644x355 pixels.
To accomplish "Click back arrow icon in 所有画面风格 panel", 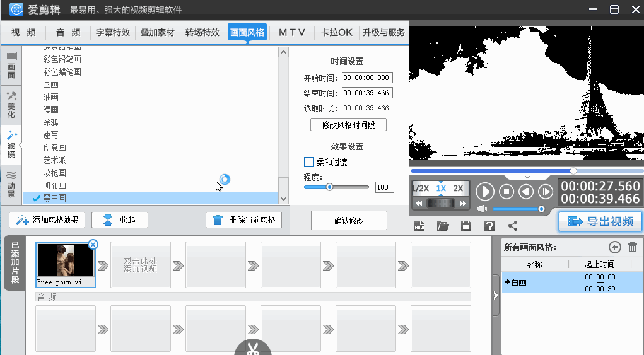I will [x=614, y=247].
